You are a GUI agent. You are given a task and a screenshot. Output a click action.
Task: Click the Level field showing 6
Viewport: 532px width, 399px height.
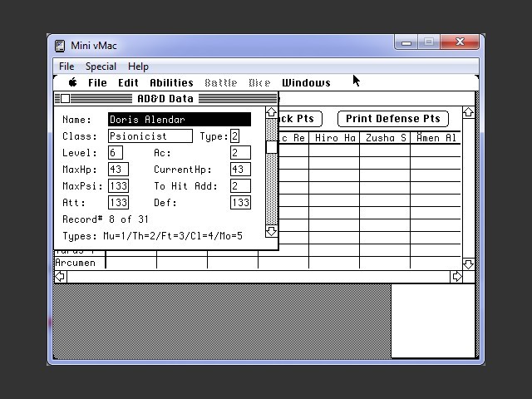point(116,153)
